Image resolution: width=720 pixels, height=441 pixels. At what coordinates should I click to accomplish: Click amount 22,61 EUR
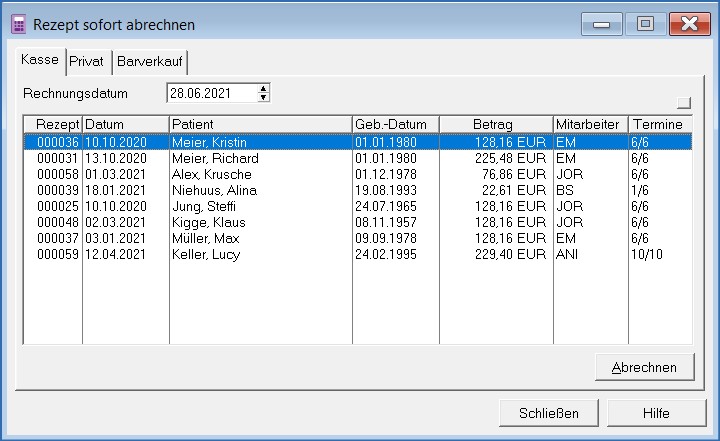pos(514,190)
